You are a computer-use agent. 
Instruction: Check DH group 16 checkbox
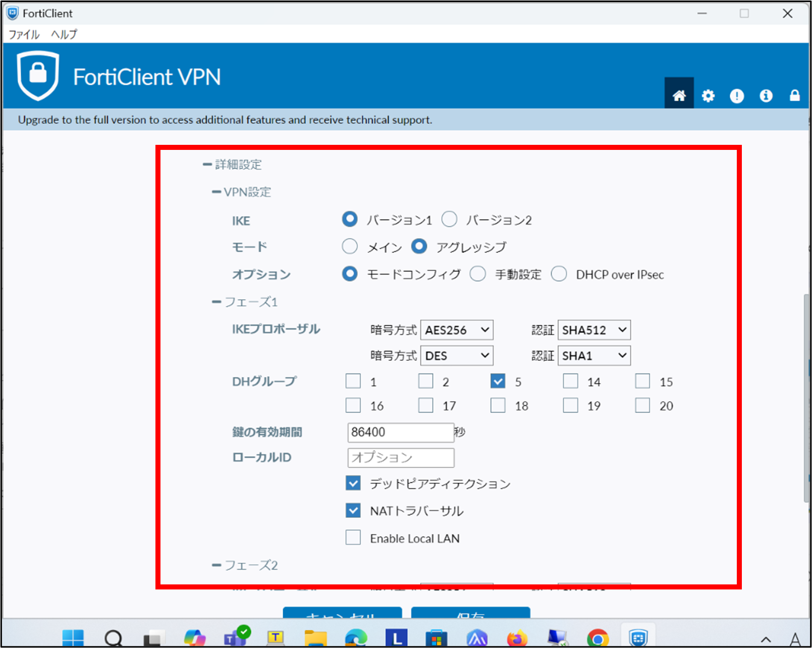[353, 405]
